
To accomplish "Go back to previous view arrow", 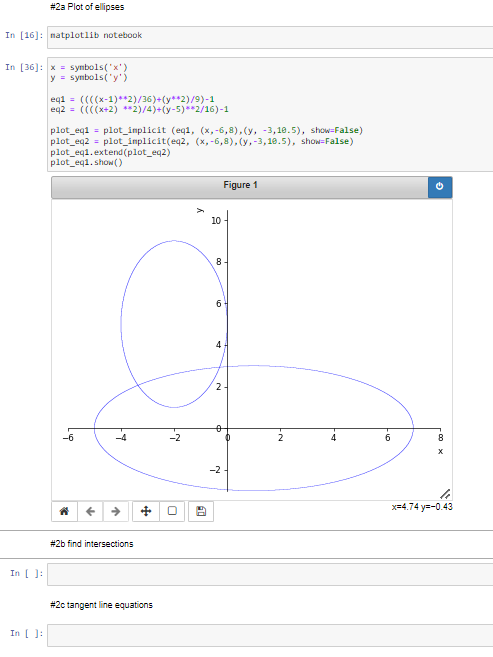I will [x=90, y=511].
